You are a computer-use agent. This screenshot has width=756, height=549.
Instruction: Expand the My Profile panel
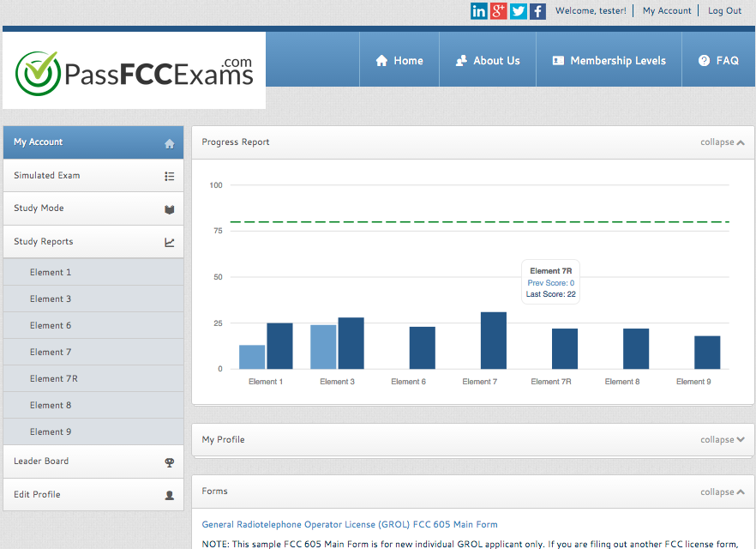[x=722, y=440]
